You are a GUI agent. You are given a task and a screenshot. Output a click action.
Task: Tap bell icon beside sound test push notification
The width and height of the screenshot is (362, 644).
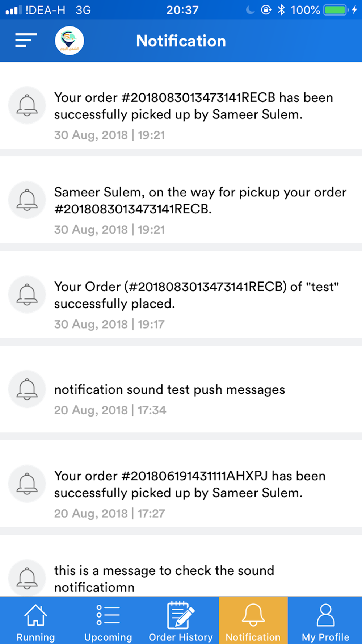[x=27, y=389]
